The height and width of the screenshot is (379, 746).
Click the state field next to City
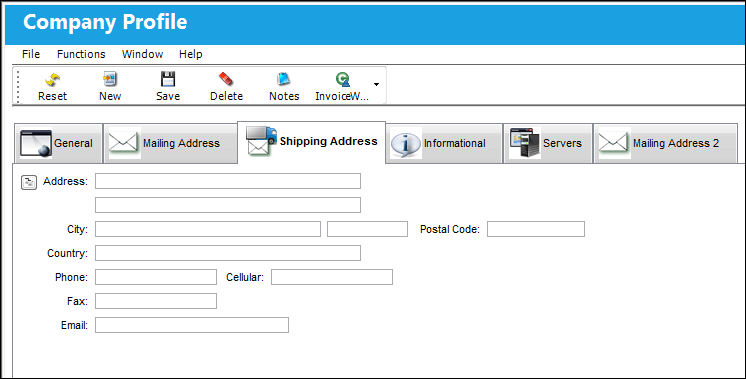pyautogui.click(x=367, y=229)
